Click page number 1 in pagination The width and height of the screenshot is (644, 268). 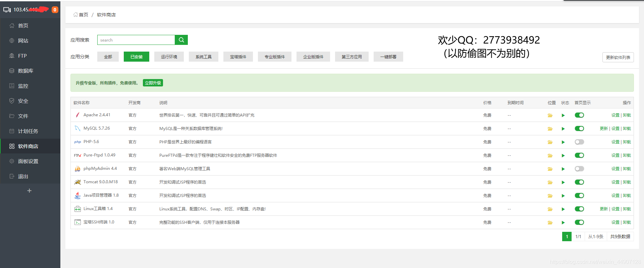pyautogui.click(x=567, y=237)
